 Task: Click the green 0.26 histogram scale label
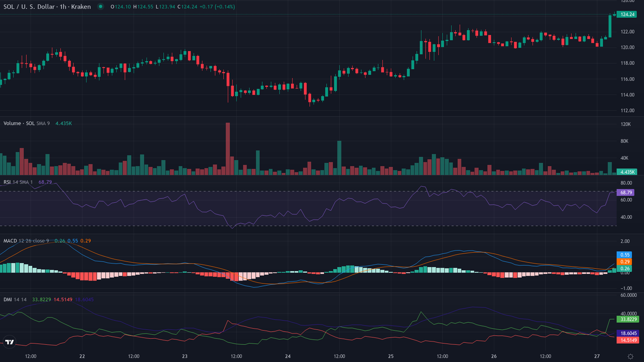coord(625,268)
